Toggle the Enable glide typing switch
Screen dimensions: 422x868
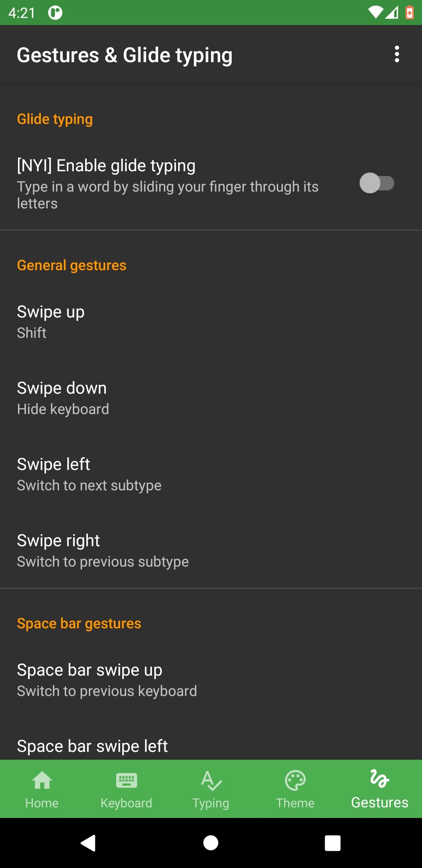(377, 183)
